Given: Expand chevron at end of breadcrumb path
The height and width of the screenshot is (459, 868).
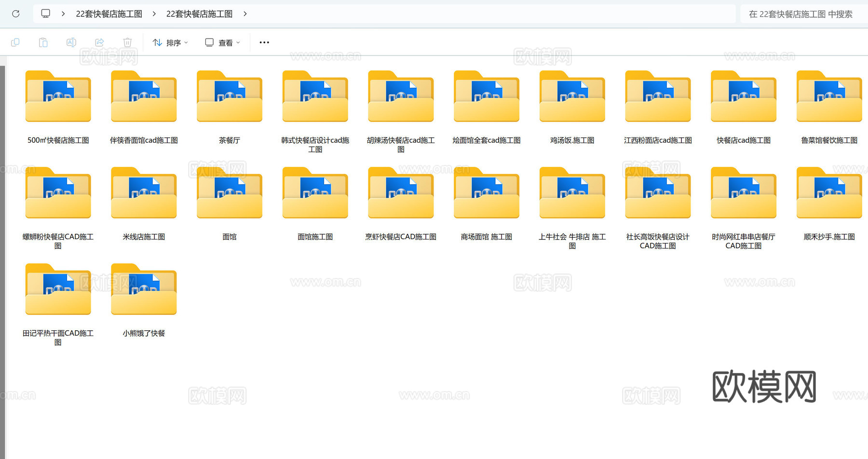Looking at the screenshot, I should pyautogui.click(x=245, y=13).
